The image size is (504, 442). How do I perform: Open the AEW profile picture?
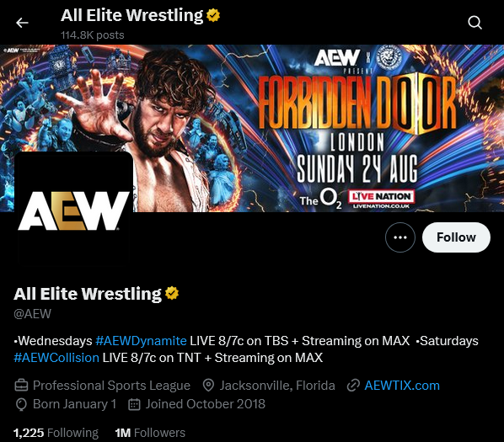[73, 208]
